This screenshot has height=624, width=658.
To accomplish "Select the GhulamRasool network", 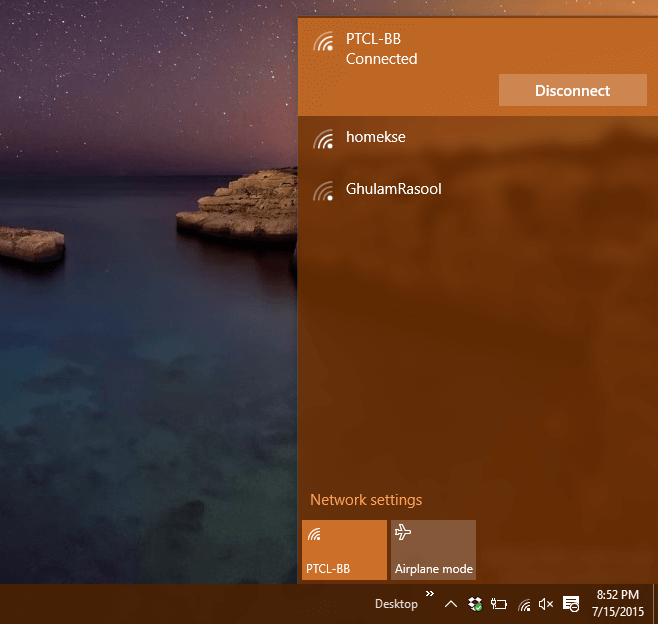I will point(478,190).
